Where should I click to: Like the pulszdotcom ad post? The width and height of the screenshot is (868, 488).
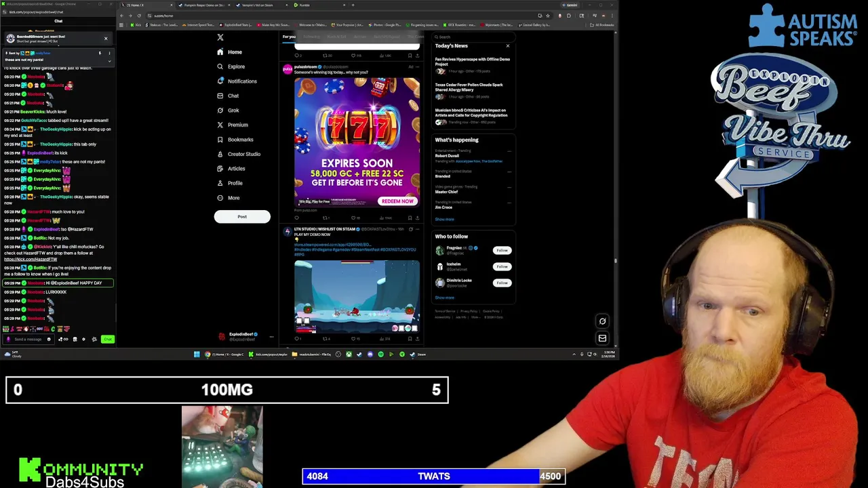coord(353,218)
